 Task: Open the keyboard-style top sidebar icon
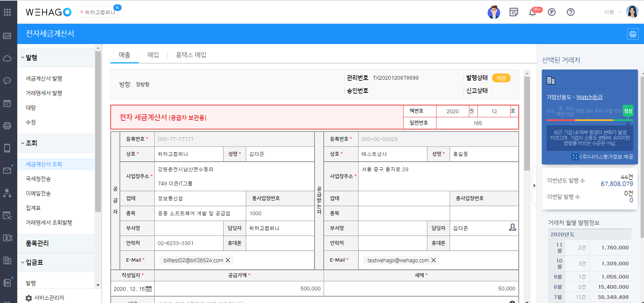coord(7,36)
